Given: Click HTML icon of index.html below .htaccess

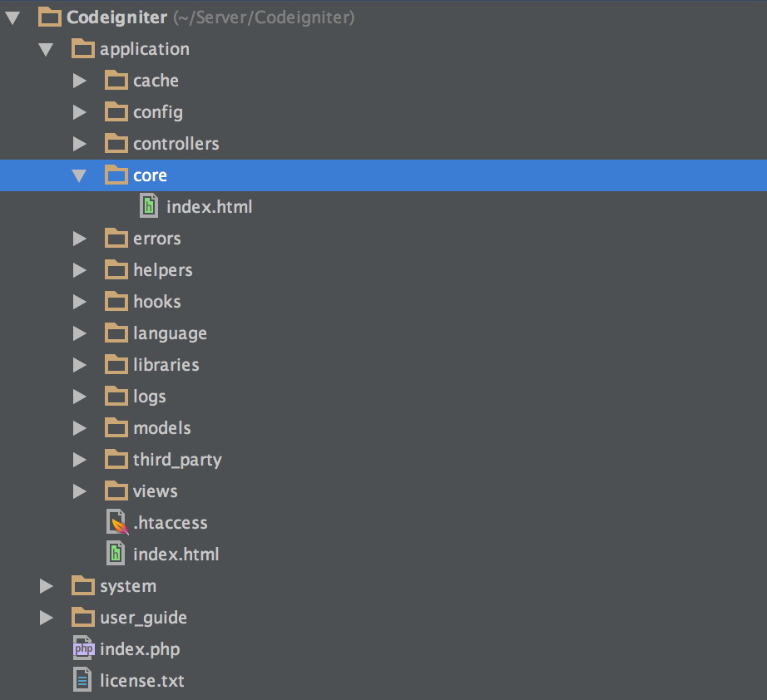Looking at the screenshot, I should [116, 554].
